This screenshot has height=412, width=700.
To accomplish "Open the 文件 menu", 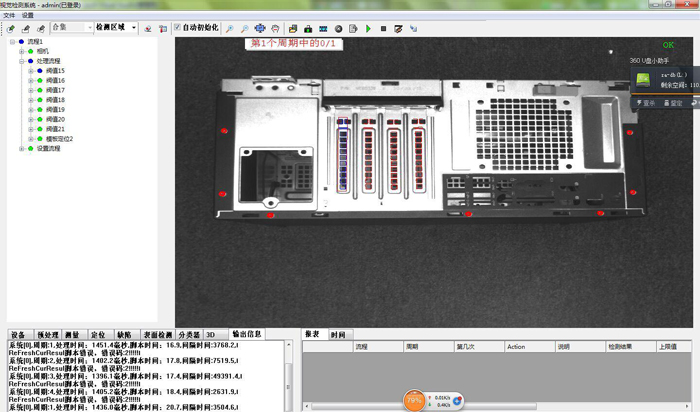I will click(x=9, y=15).
